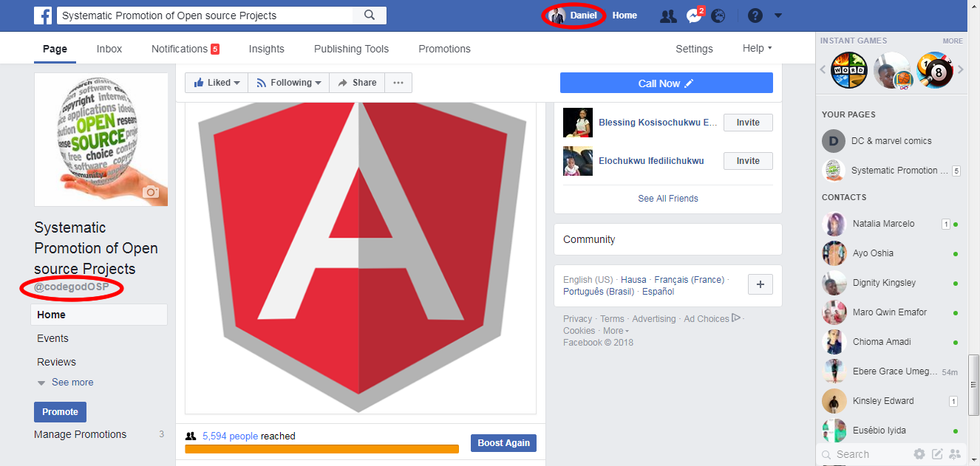Click the Facebook logo icon

[x=44, y=15]
